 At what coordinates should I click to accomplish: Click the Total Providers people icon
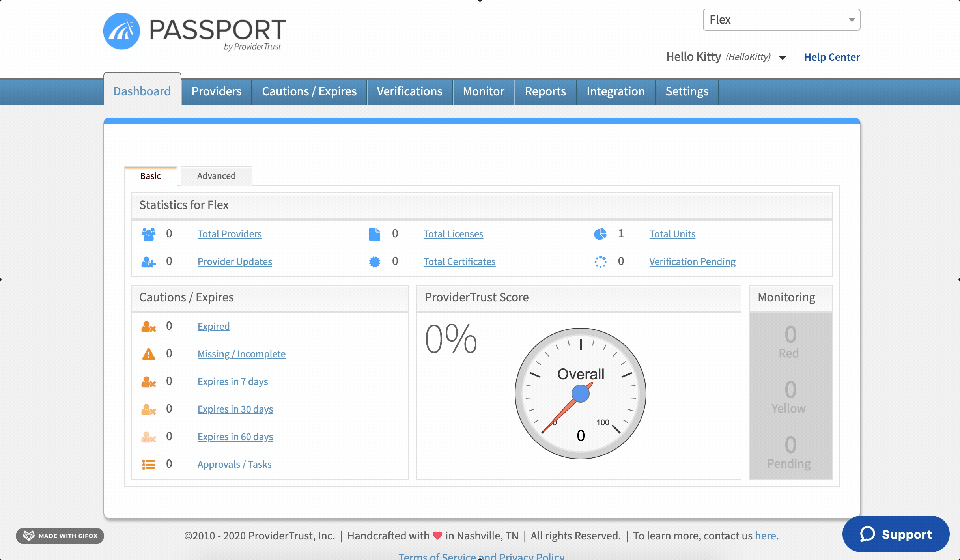(x=149, y=234)
